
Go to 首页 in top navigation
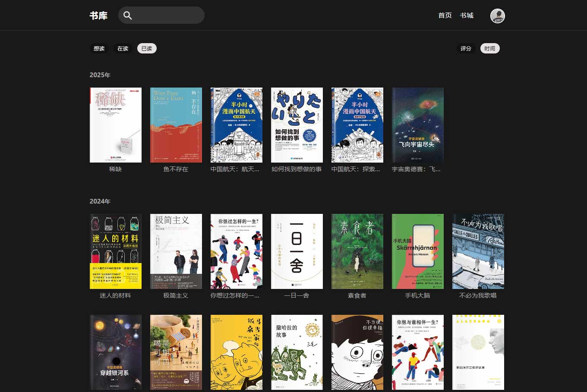[445, 16]
